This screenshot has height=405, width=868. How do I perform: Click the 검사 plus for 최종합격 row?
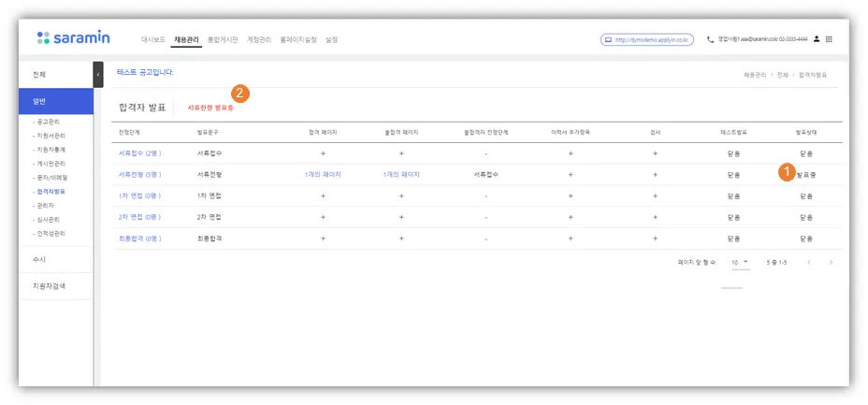click(x=655, y=239)
